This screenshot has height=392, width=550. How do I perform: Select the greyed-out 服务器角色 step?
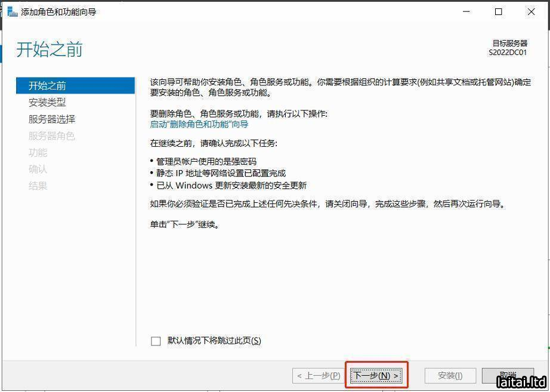[51, 136]
